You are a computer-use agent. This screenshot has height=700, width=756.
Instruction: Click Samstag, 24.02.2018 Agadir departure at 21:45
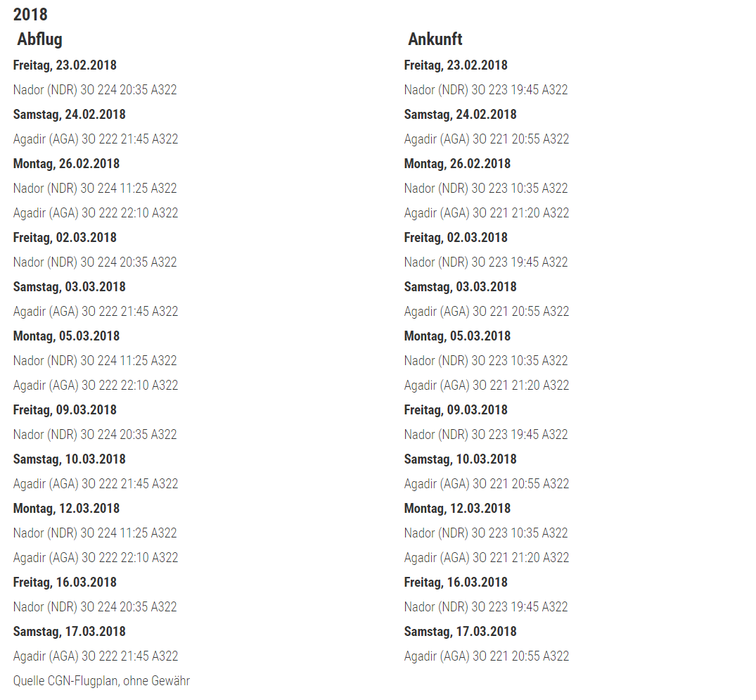click(96, 139)
